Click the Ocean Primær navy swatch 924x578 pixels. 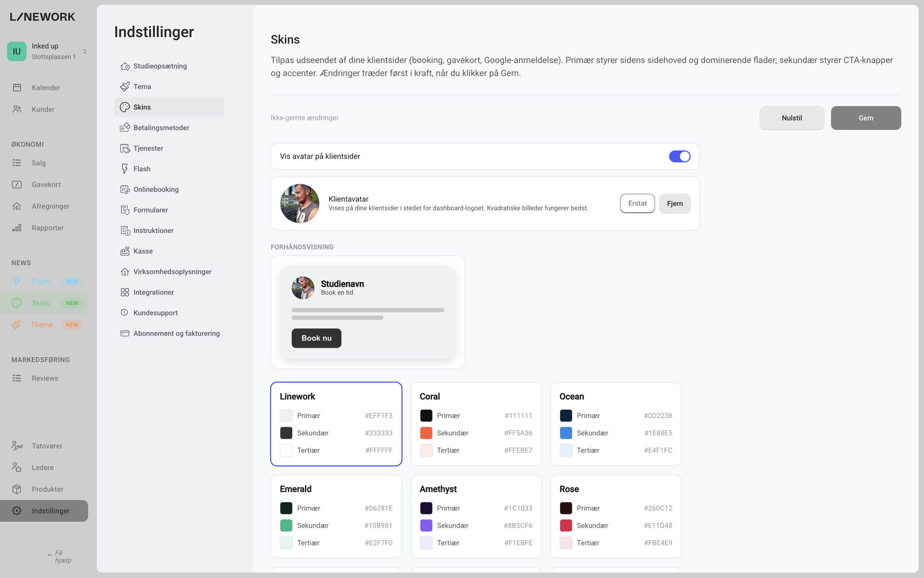[566, 416]
